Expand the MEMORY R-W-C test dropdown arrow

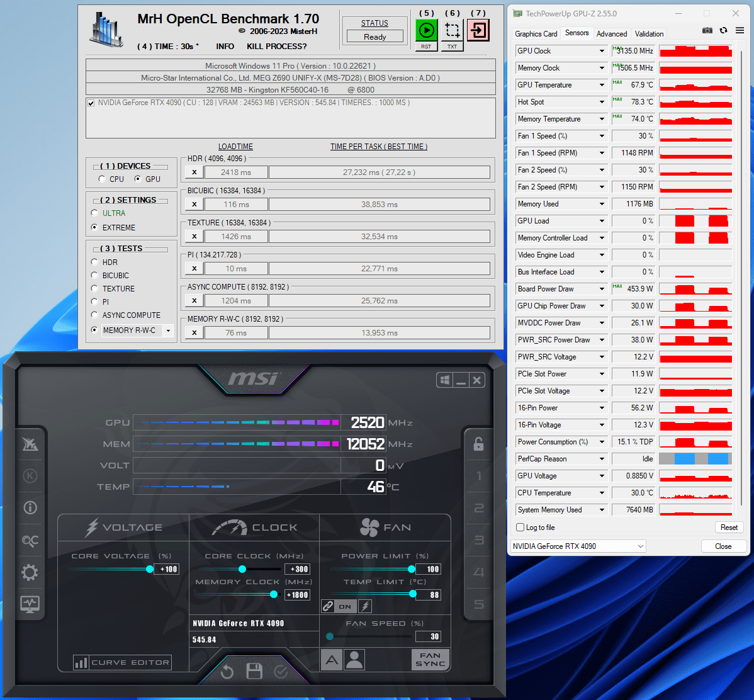(168, 330)
